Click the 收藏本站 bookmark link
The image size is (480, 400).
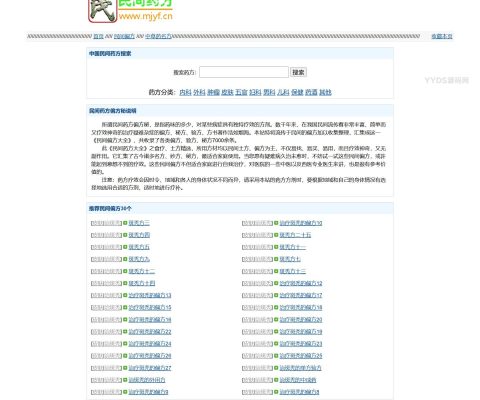pos(442,36)
